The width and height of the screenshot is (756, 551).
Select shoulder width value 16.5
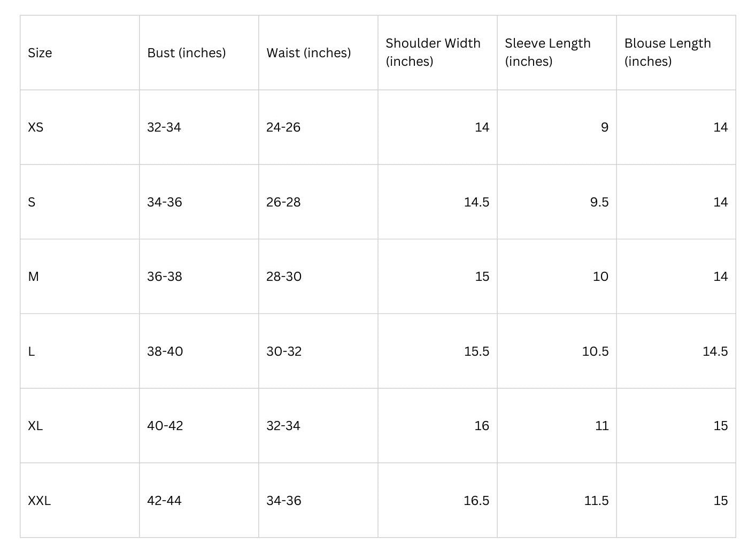[476, 501]
